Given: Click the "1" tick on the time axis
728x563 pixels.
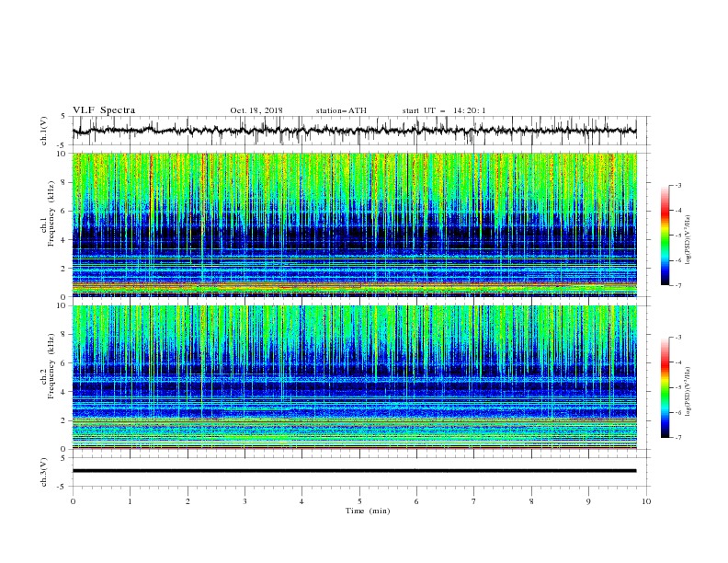Looking at the screenshot, I should tap(130, 501).
